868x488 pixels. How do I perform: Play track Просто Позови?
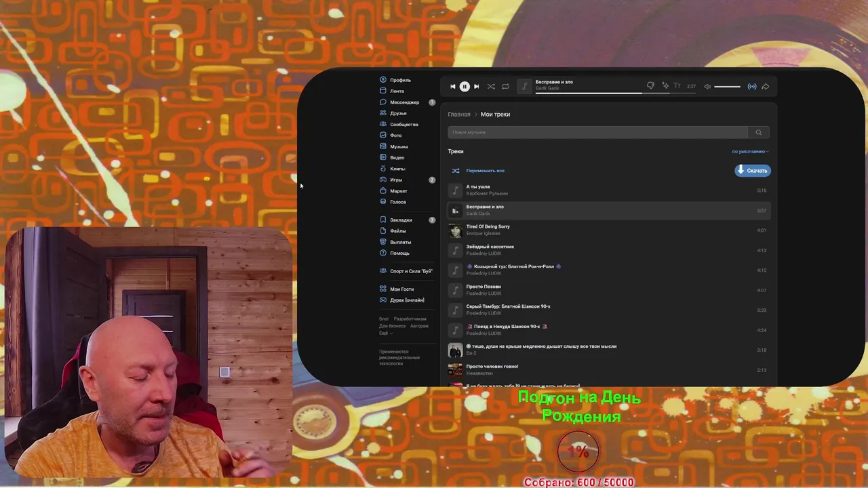(609, 290)
